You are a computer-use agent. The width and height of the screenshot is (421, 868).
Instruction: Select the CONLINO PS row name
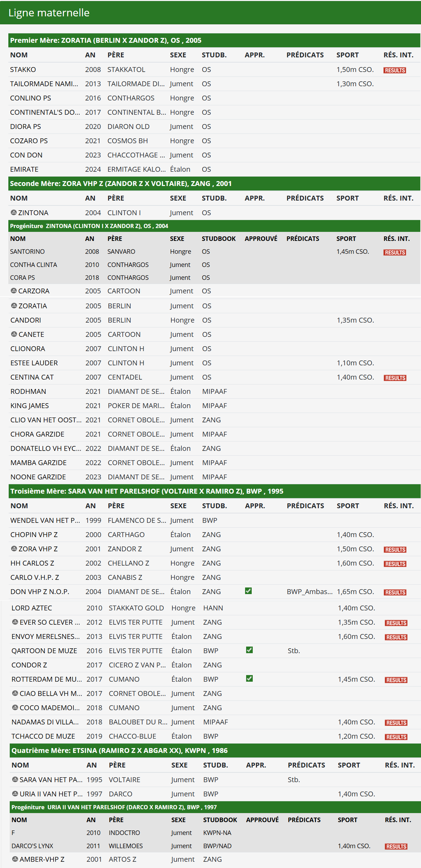click(x=31, y=98)
